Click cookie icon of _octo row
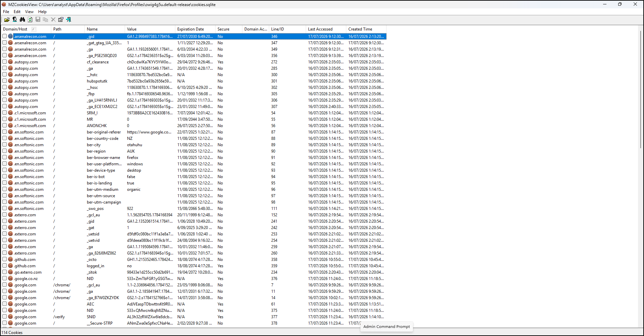The width and height of the screenshot is (644, 336). (10, 259)
